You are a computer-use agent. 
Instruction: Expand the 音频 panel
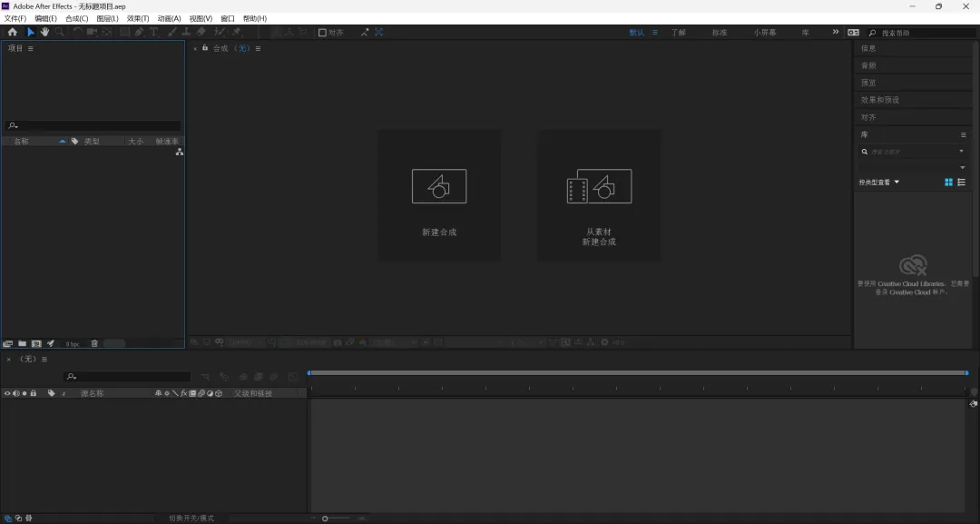[x=868, y=65]
